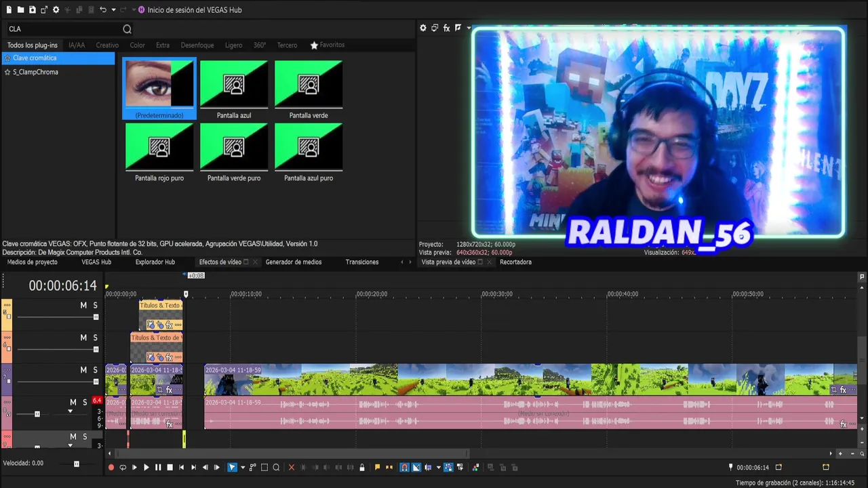
Task: Choose the Pantalla verde preset
Action: [309, 88]
